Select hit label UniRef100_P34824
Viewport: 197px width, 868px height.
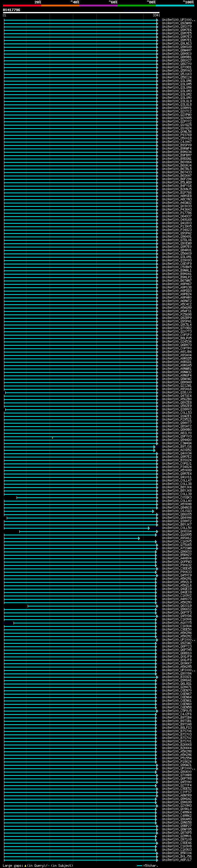pos(177,467)
